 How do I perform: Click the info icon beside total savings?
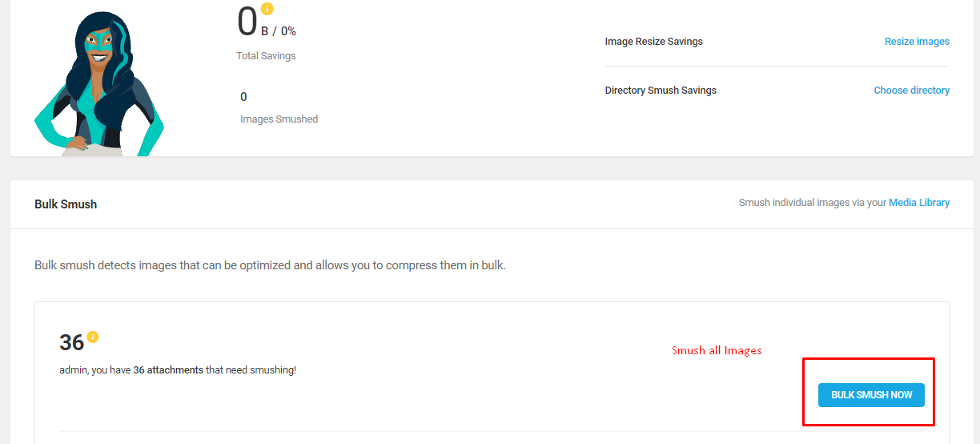pyautogui.click(x=267, y=10)
